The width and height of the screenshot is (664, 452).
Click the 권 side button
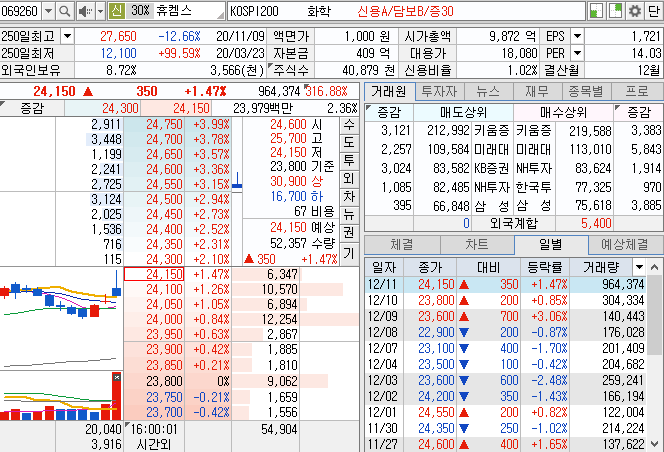[x=349, y=233]
